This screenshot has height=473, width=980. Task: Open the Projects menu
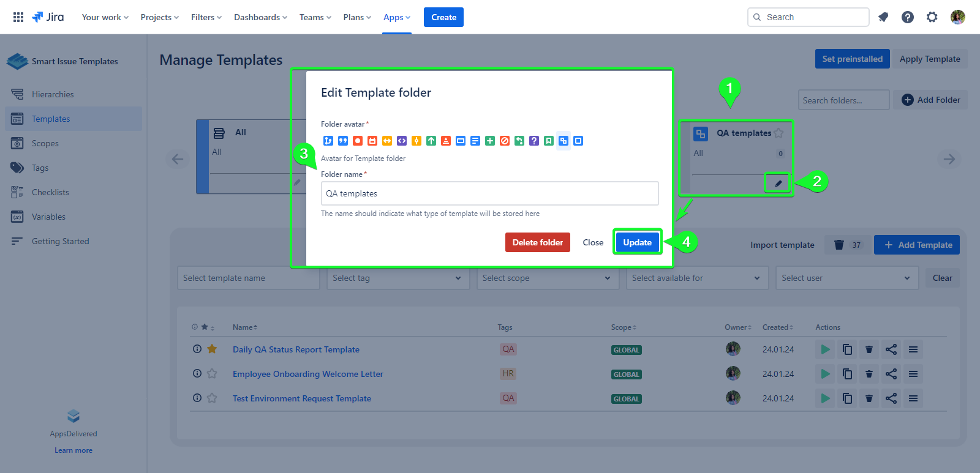click(159, 17)
